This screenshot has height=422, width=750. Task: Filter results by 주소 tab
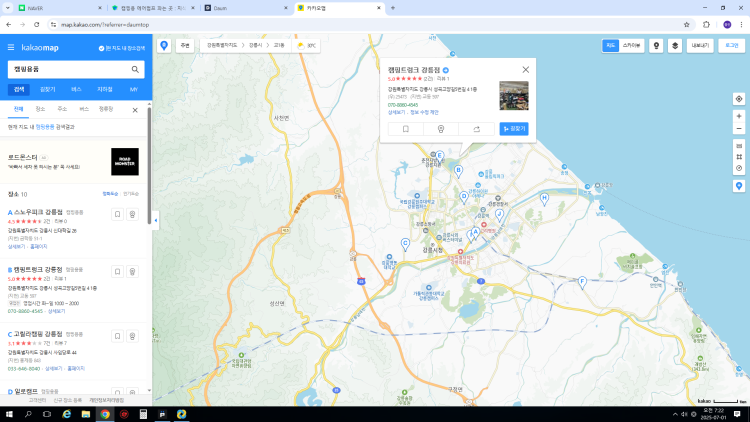coord(62,109)
